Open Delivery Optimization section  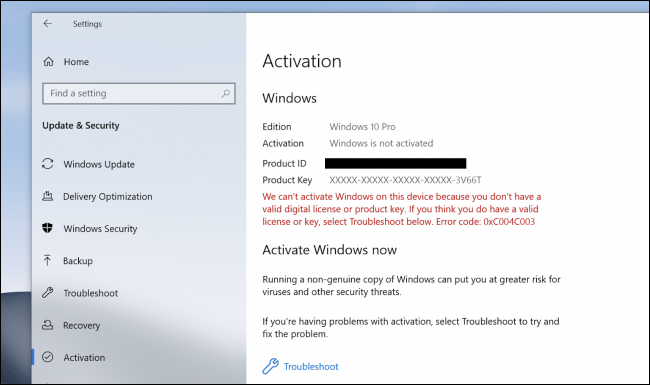[108, 196]
